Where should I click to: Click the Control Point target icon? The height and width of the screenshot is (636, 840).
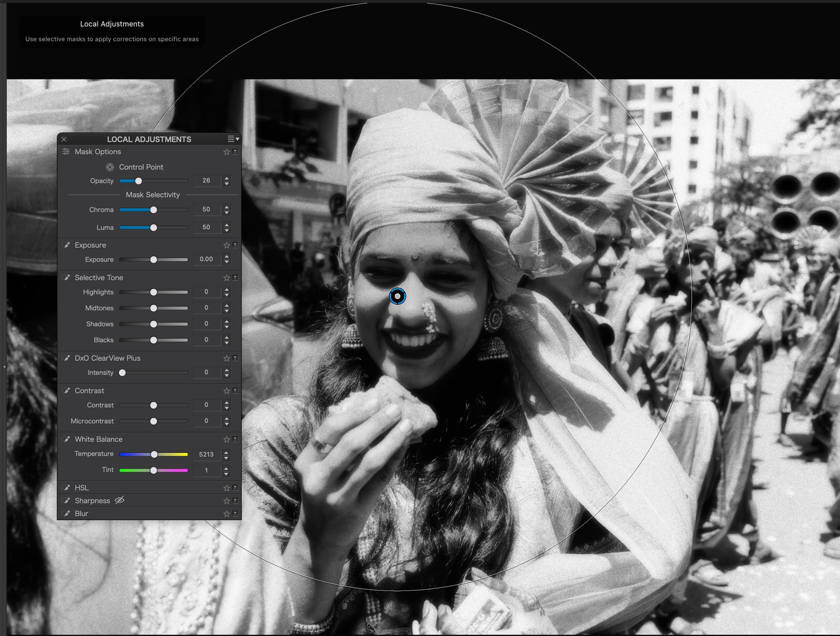110,167
